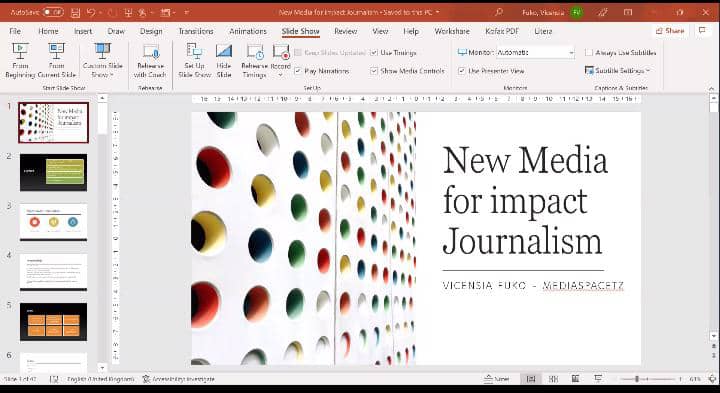Switch to the Home tab
Screen dimensions: 720x393
(x=48, y=31)
